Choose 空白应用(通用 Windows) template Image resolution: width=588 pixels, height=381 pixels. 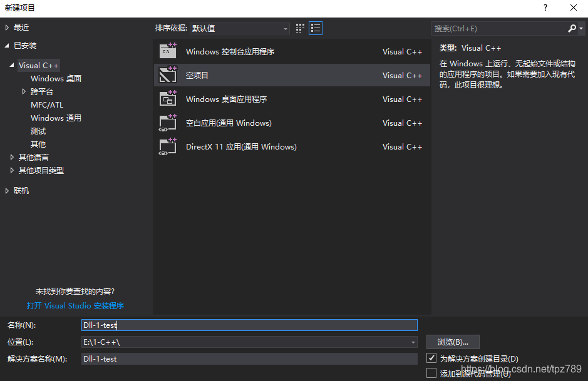[x=292, y=123]
